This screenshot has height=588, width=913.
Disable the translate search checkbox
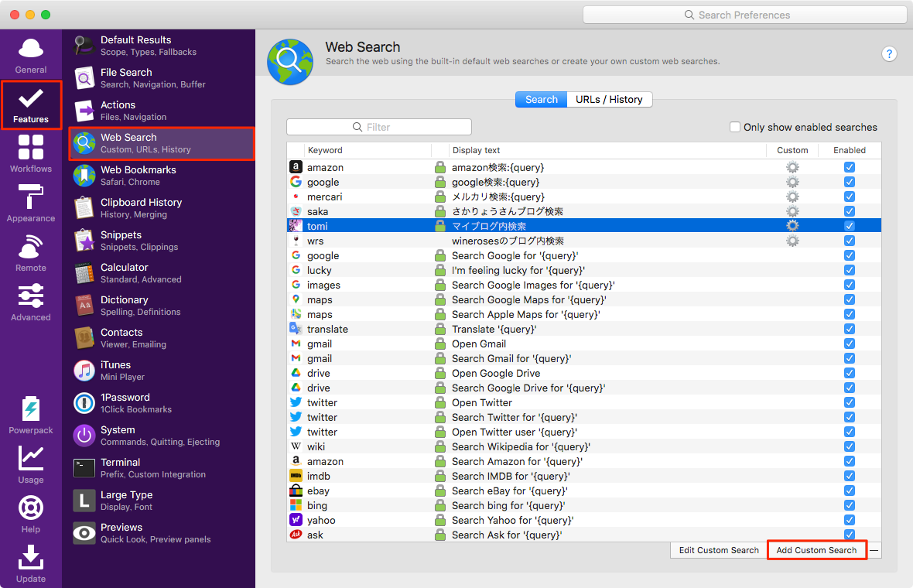(x=850, y=329)
